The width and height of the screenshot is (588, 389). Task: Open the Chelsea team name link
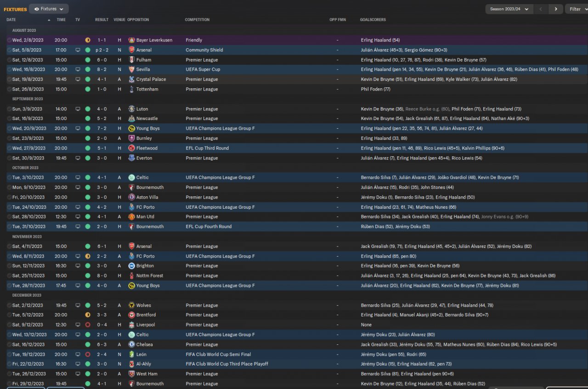pyautogui.click(x=145, y=344)
